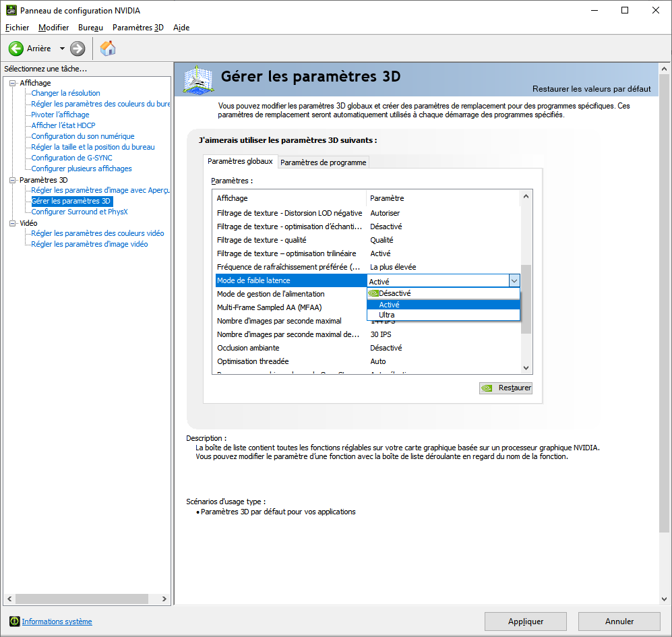Click the 3D settings header icon
This screenshot has width=672, height=637.
pos(198,80)
